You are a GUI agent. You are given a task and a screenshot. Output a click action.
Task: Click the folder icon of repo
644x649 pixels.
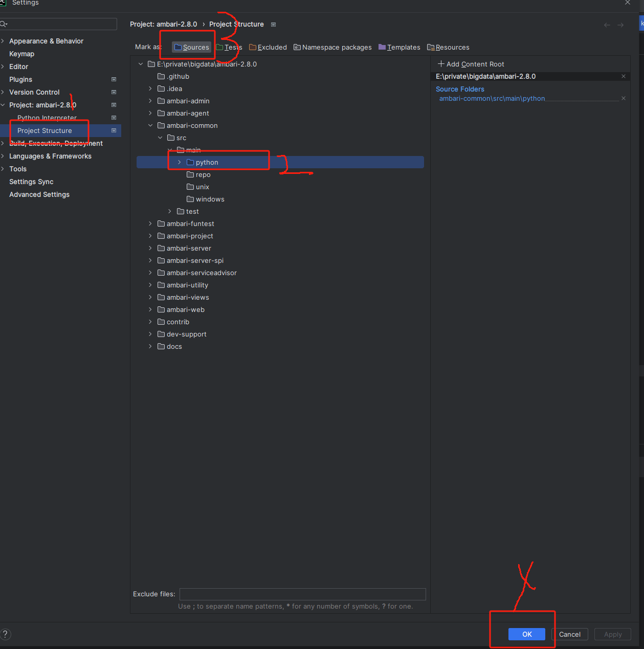pyautogui.click(x=190, y=174)
